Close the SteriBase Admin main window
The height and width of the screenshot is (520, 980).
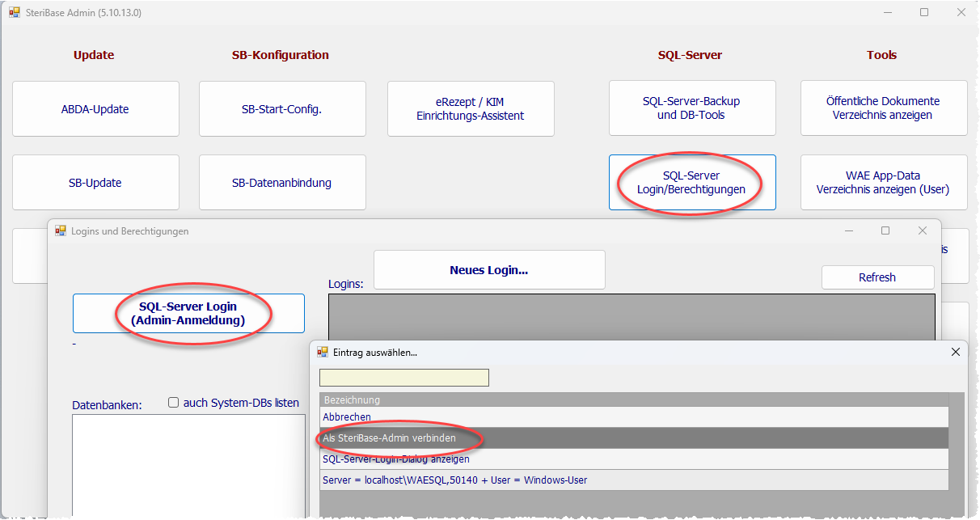[x=961, y=13]
